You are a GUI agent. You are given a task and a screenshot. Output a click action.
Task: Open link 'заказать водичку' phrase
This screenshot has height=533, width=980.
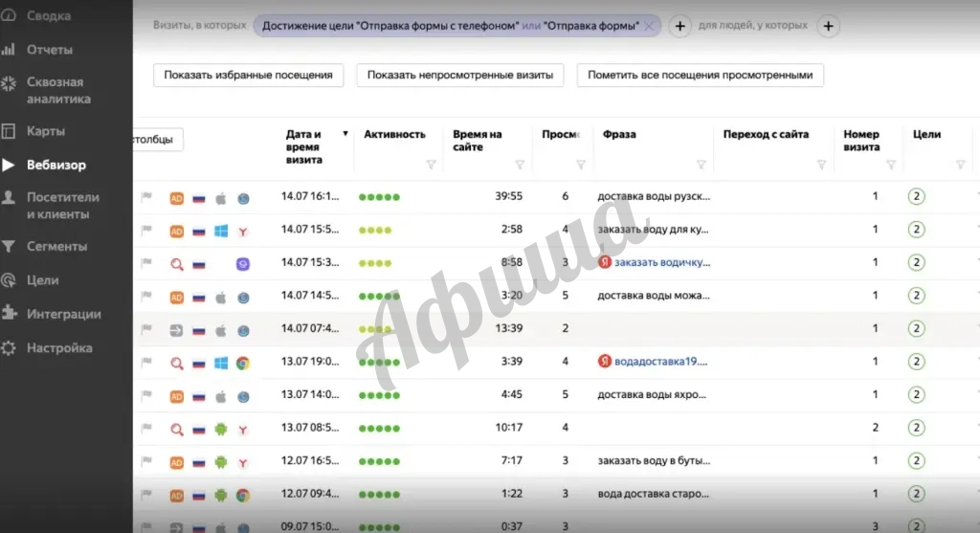click(662, 262)
